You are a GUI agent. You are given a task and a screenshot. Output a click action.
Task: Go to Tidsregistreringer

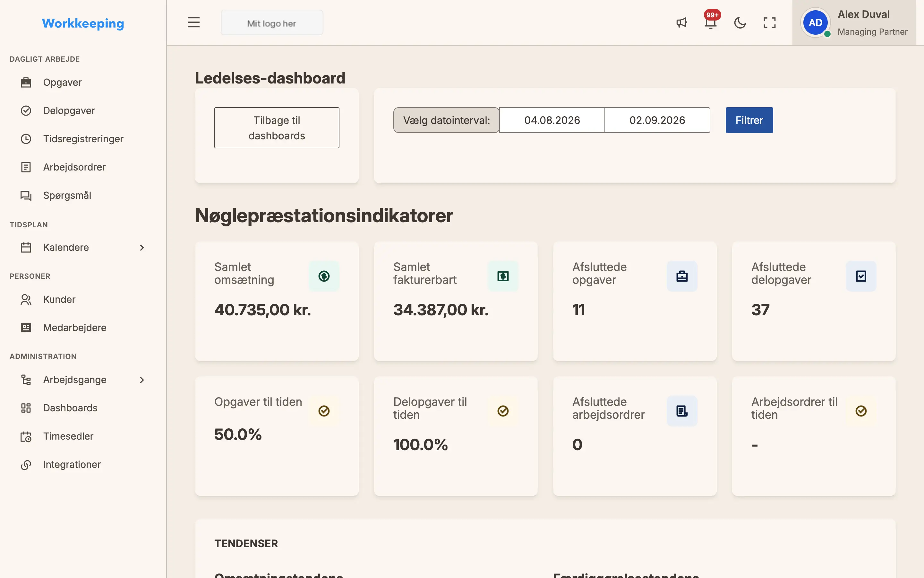[83, 139]
